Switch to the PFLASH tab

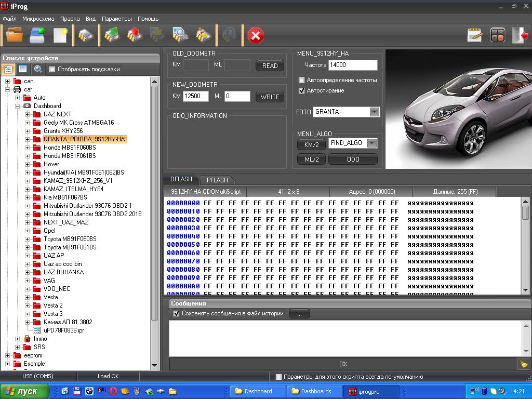coord(217,180)
